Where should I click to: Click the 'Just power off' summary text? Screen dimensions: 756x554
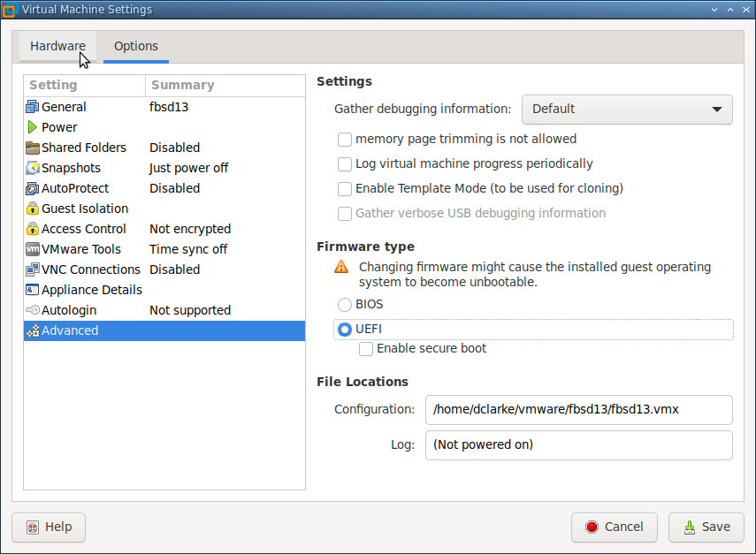click(x=188, y=168)
